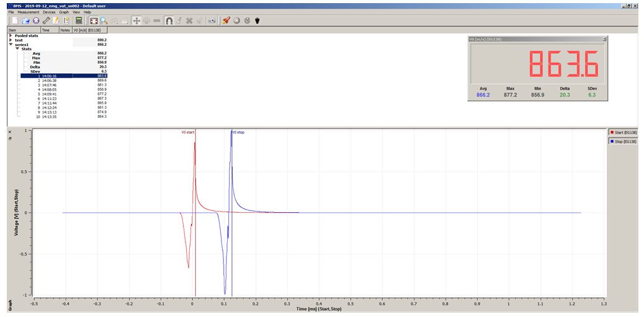Click the open folder toolbar icon
Viewport: 644px width, 317px height.
[x=25, y=20]
